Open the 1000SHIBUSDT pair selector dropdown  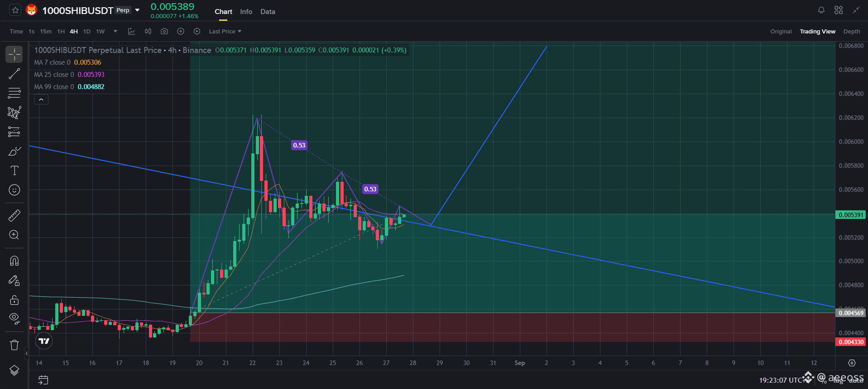coord(137,10)
